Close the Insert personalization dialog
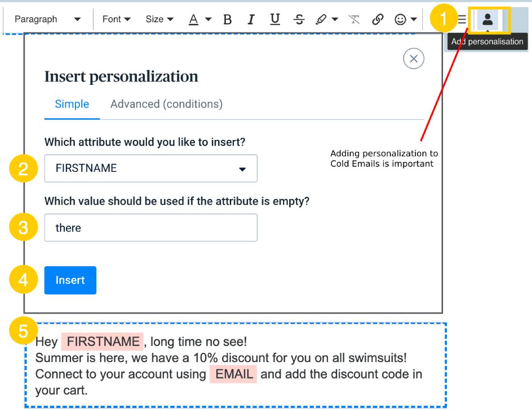The image size is (532, 410). 414,59
